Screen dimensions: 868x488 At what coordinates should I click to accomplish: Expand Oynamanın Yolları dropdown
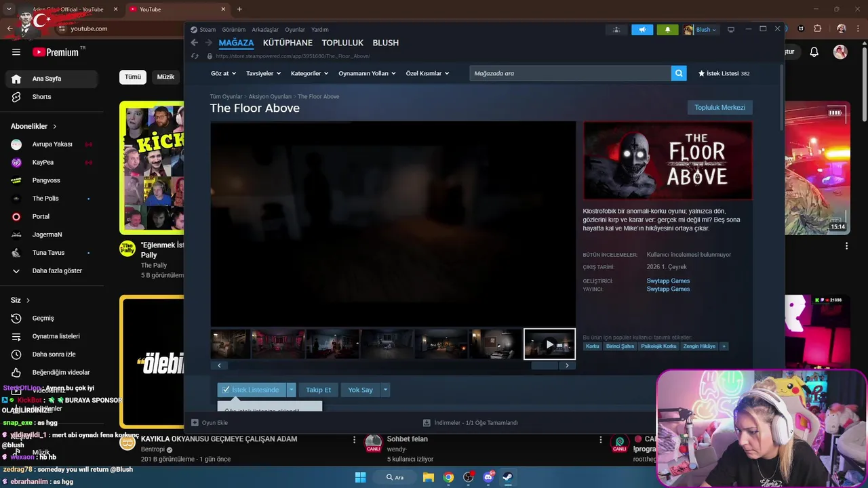click(x=367, y=73)
